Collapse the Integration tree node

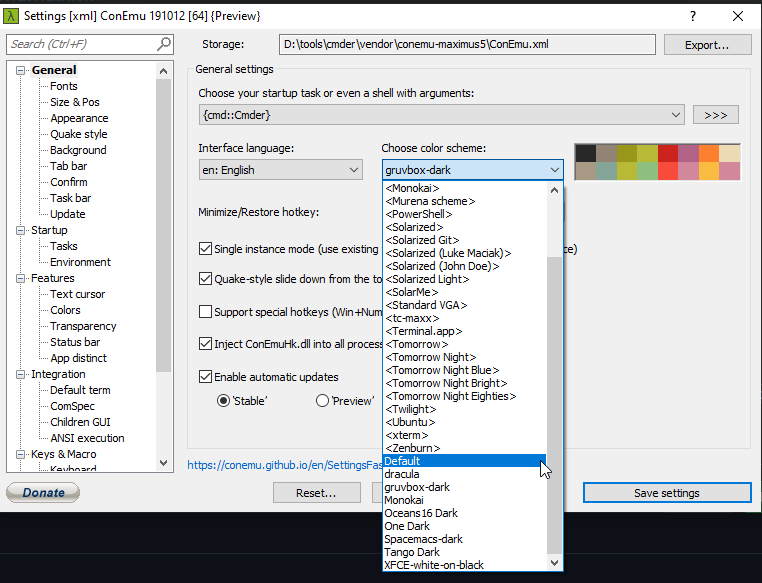click(20, 375)
